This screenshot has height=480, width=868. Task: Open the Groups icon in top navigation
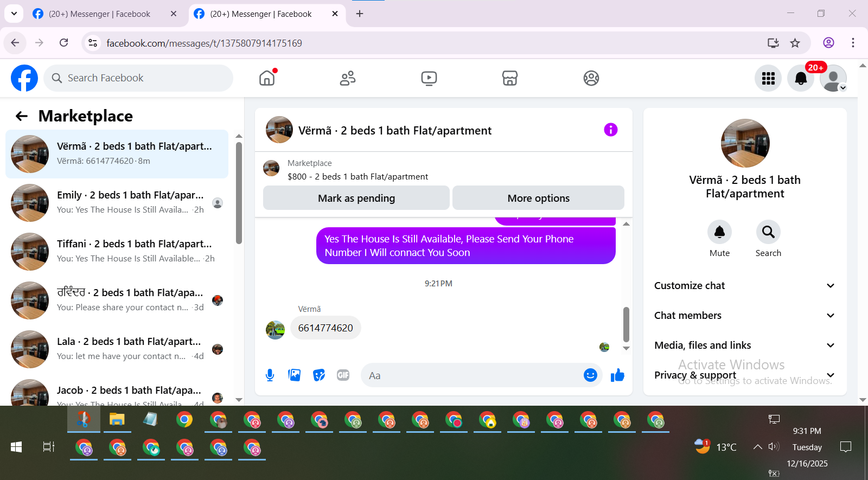[591, 78]
